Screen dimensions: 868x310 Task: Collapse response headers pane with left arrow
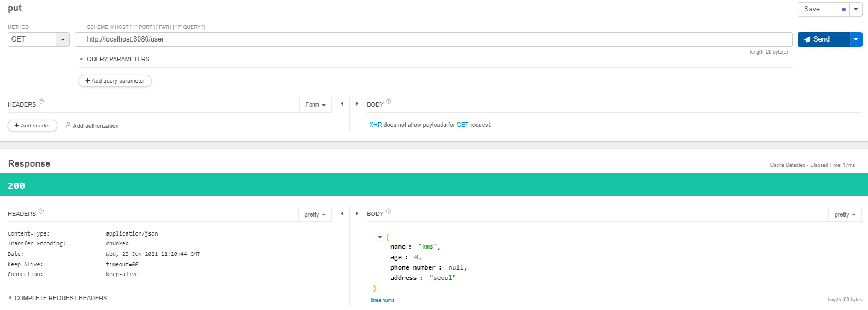(342, 214)
